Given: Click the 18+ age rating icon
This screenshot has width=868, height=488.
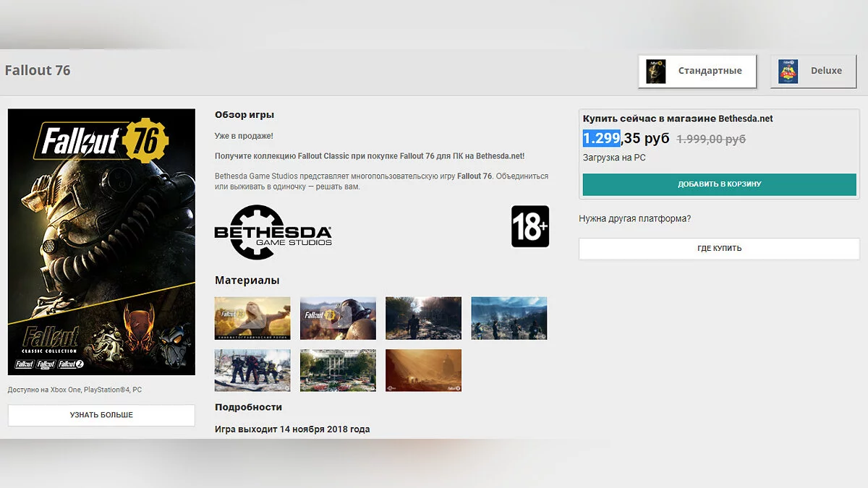Looking at the screenshot, I should [x=530, y=227].
